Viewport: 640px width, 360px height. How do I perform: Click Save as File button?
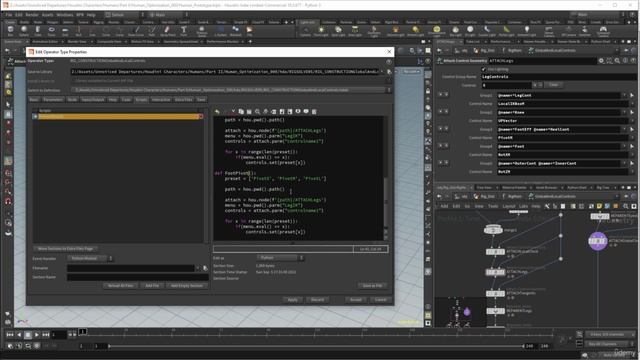tap(373, 286)
